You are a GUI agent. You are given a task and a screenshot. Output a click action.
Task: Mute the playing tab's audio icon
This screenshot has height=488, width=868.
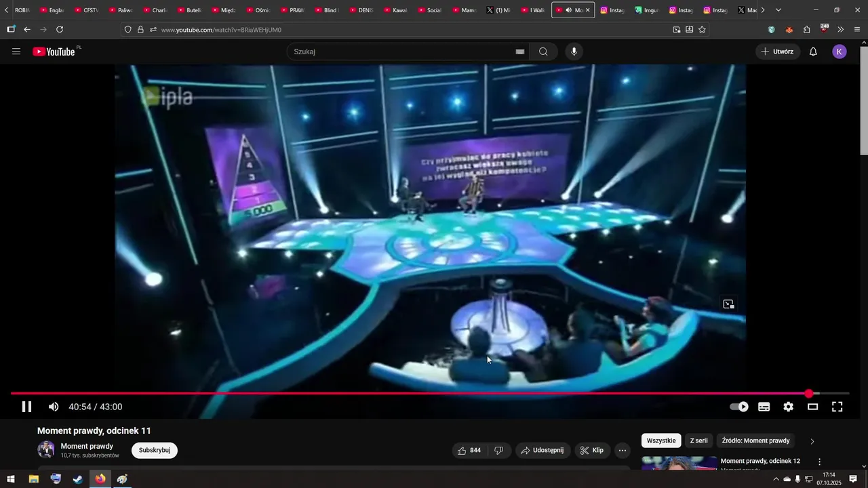[568, 10]
